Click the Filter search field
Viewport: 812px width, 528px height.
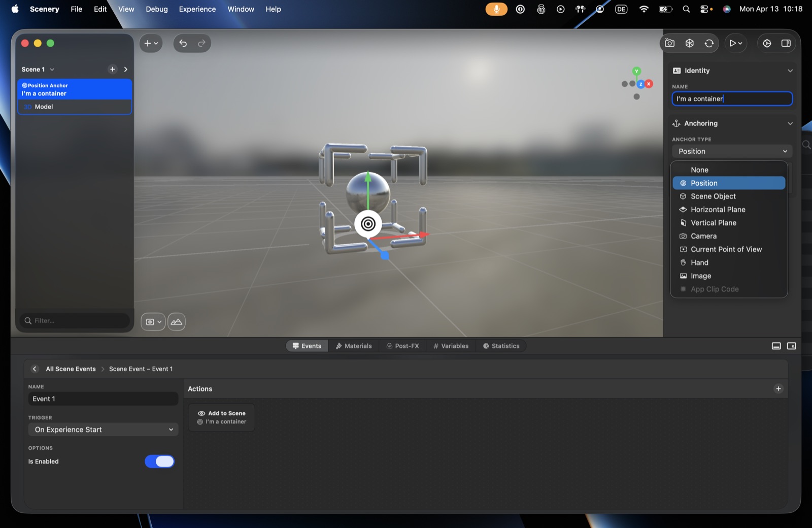click(x=75, y=320)
